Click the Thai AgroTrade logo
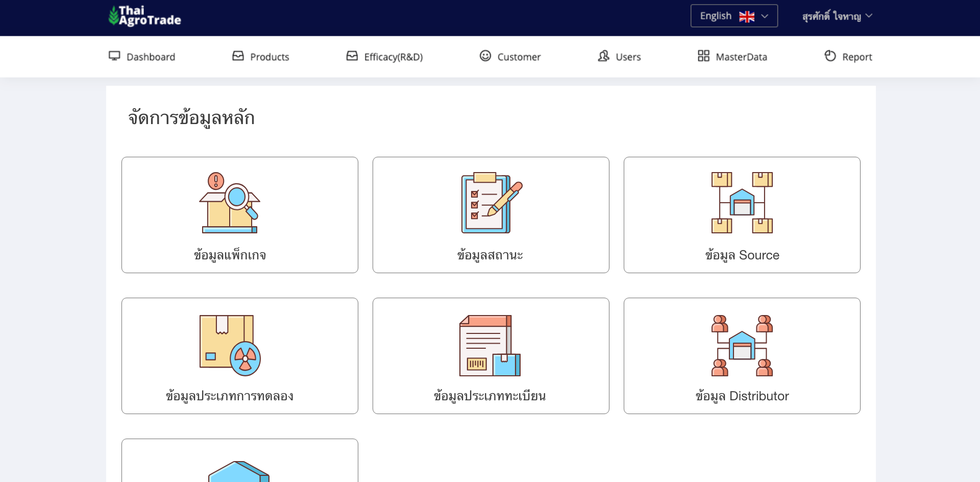This screenshot has height=482, width=980. (x=145, y=16)
